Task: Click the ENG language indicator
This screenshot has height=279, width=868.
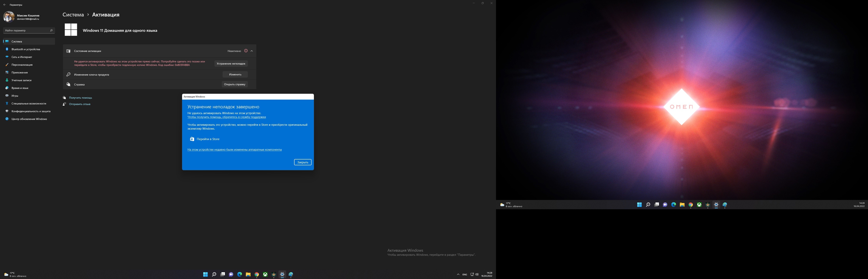Action: 465,274
